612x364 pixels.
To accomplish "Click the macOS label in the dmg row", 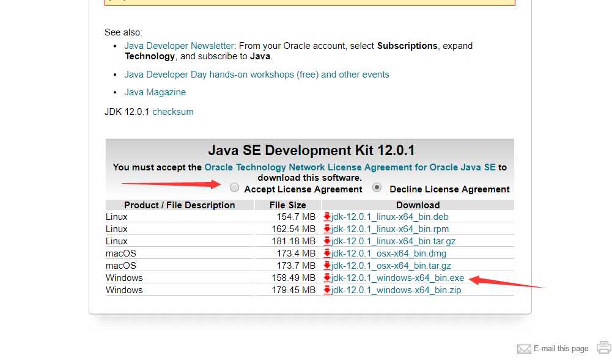I will coord(121,253).
